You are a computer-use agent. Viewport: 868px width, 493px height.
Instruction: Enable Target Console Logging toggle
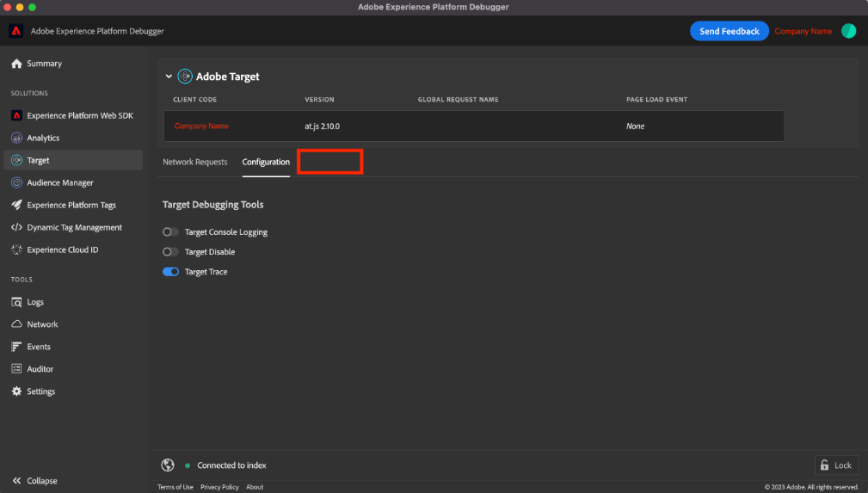tap(170, 232)
